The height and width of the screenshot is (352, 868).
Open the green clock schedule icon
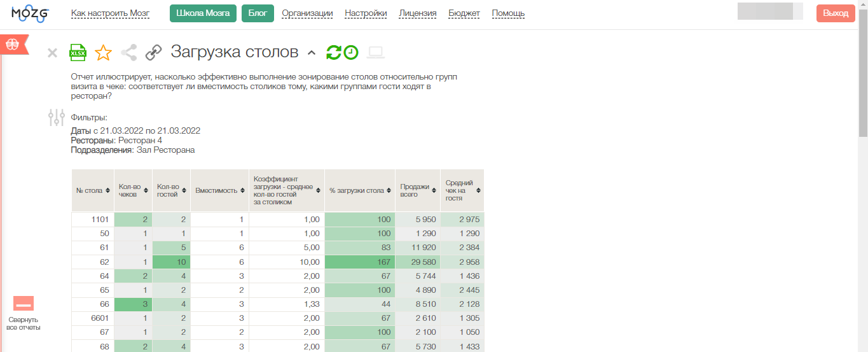point(351,53)
